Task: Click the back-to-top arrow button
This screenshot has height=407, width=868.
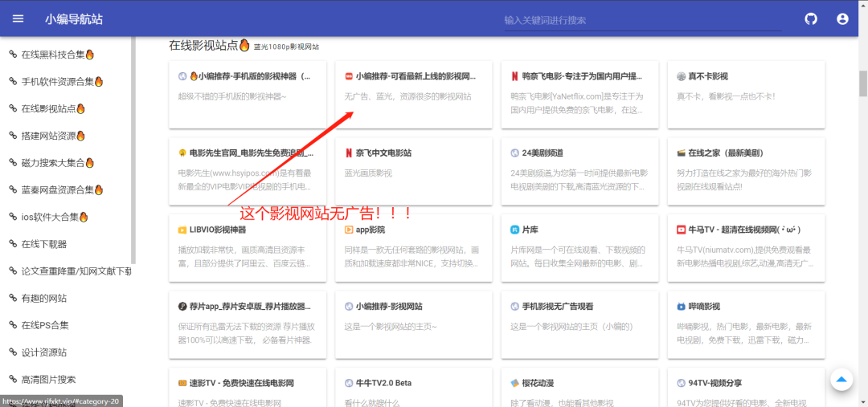Action: point(841,380)
